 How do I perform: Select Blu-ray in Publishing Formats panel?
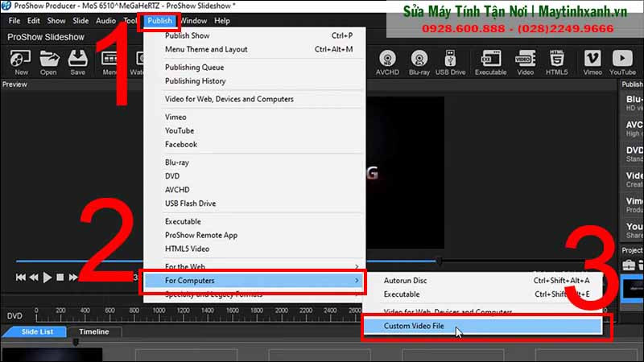pyautogui.click(x=633, y=103)
